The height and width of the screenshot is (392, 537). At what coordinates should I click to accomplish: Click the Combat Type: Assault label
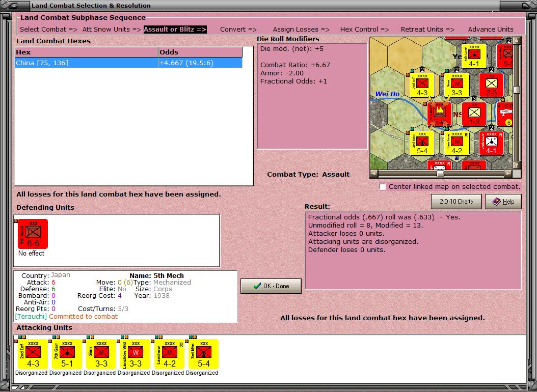point(308,175)
